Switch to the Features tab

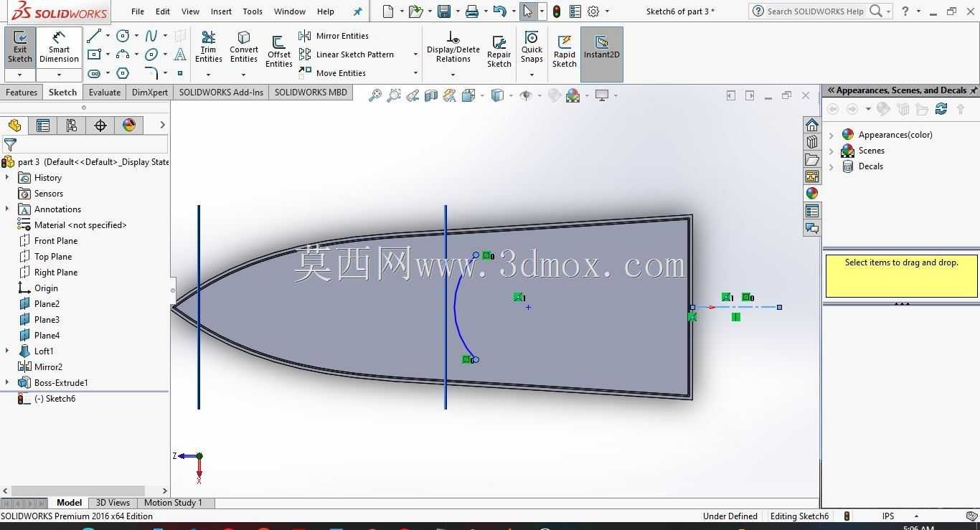pos(22,93)
